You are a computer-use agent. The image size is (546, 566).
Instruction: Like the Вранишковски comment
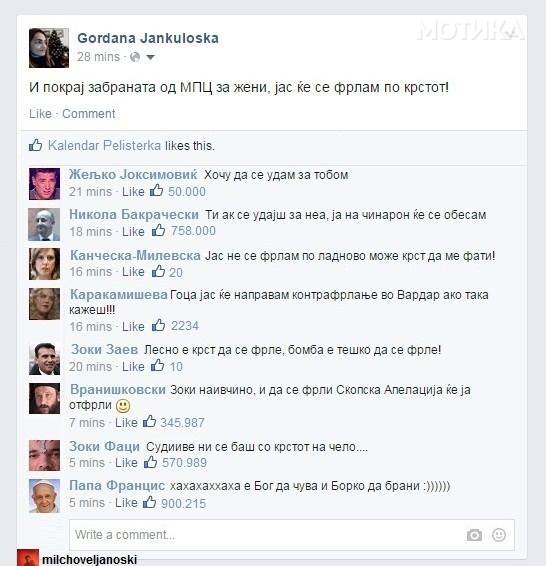pos(126,422)
